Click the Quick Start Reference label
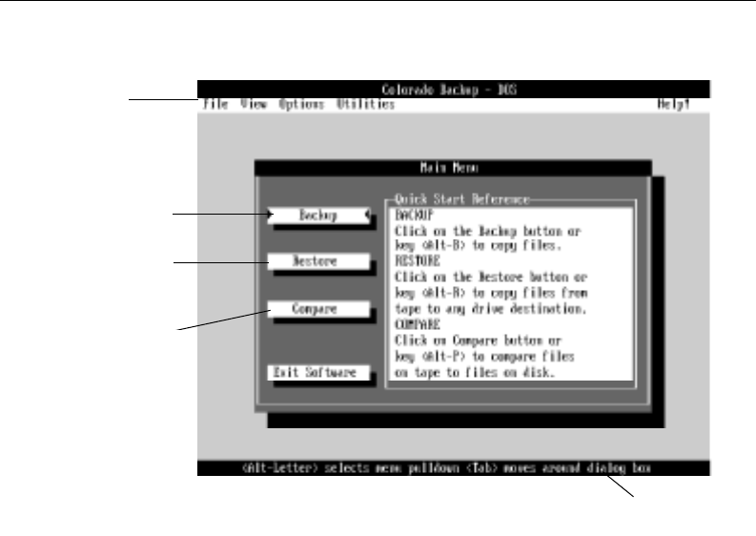The image size is (756, 536). pyautogui.click(x=461, y=199)
